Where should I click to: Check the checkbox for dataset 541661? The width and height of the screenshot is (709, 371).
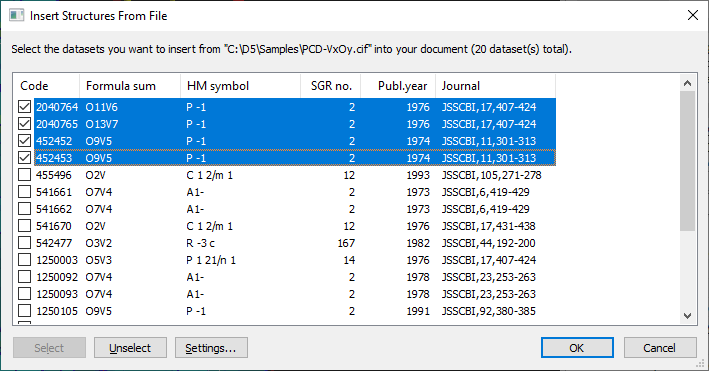tap(24, 192)
